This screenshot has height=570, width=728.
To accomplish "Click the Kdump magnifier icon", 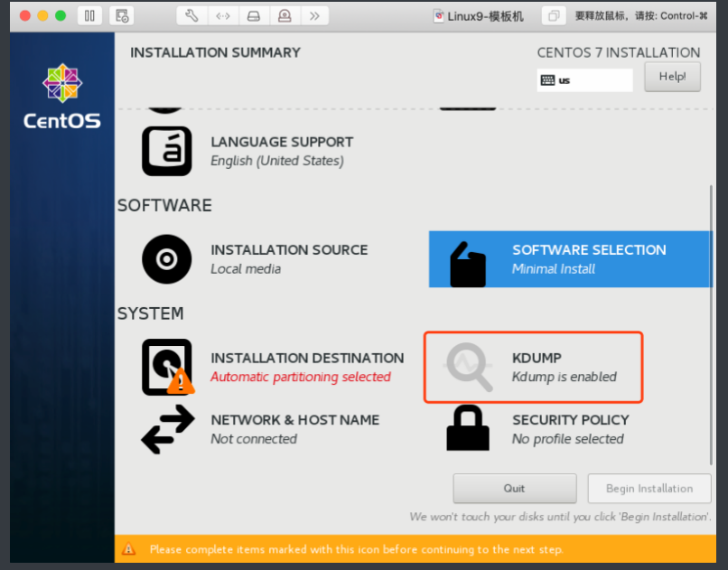I will (x=469, y=367).
